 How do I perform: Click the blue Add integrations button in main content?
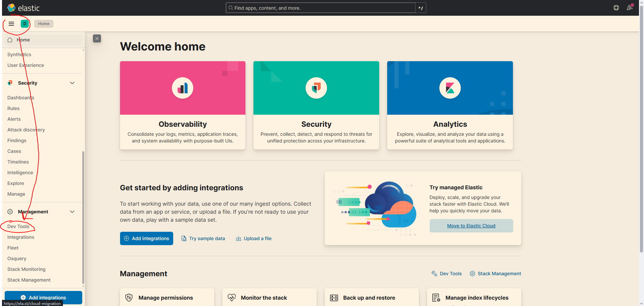tap(146, 238)
